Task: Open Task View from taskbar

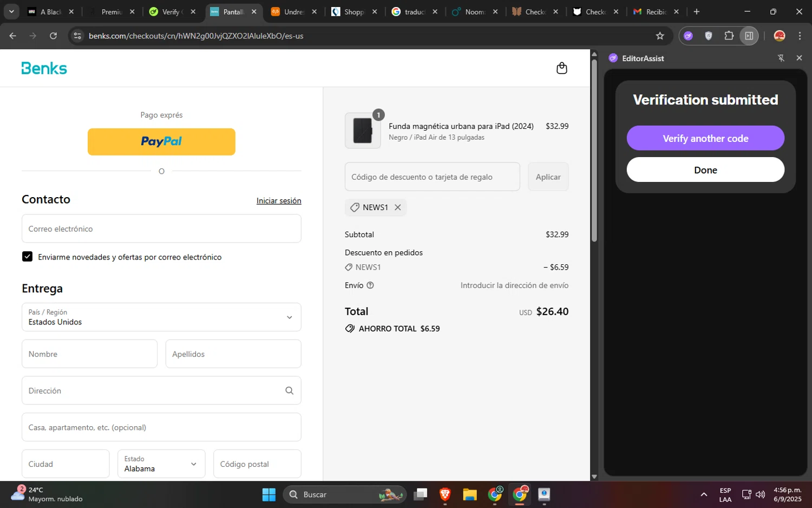Action: click(421, 494)
